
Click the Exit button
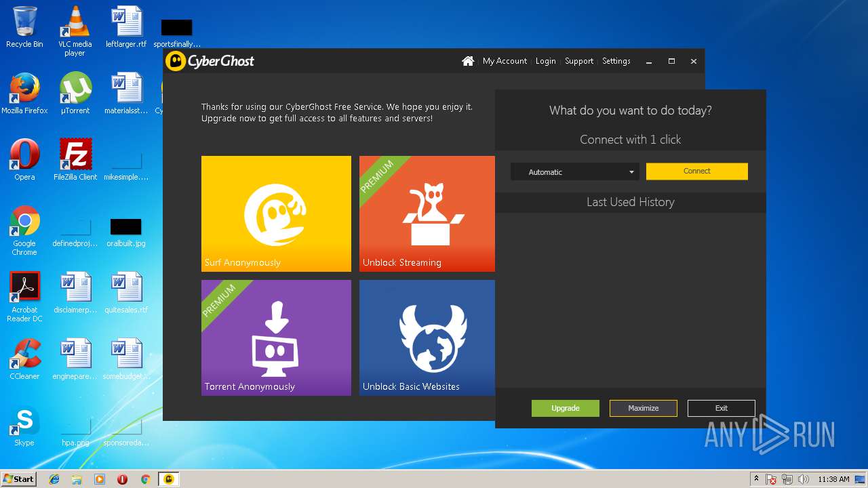point(722,408)
